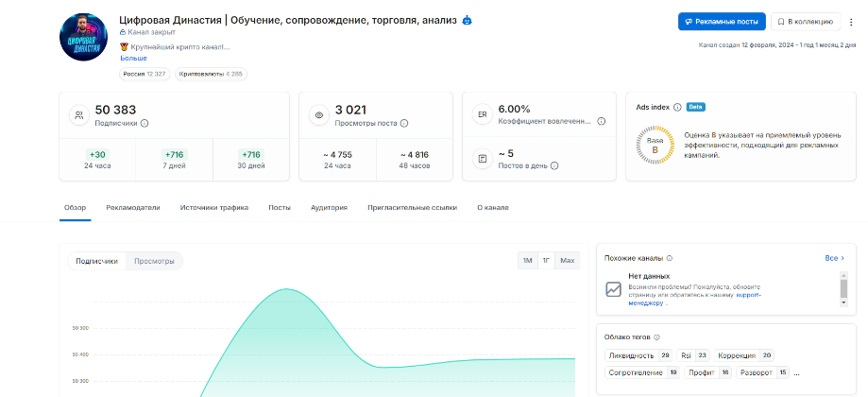Click the ER circle icon

tap(482, 114)
